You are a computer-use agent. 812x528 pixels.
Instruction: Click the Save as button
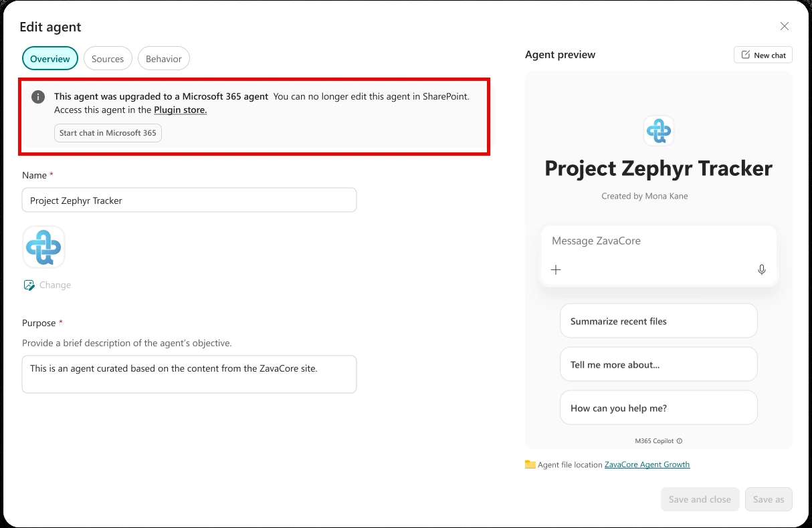[x=769, y=499]
